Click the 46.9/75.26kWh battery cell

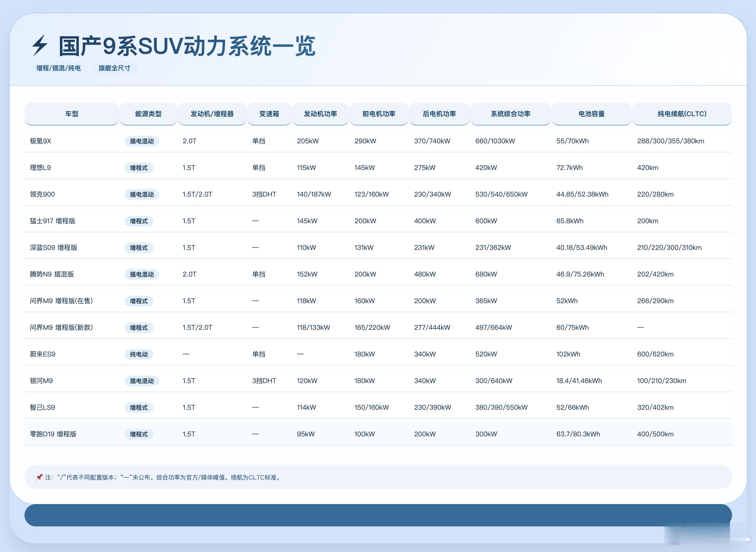pos(580,274)
